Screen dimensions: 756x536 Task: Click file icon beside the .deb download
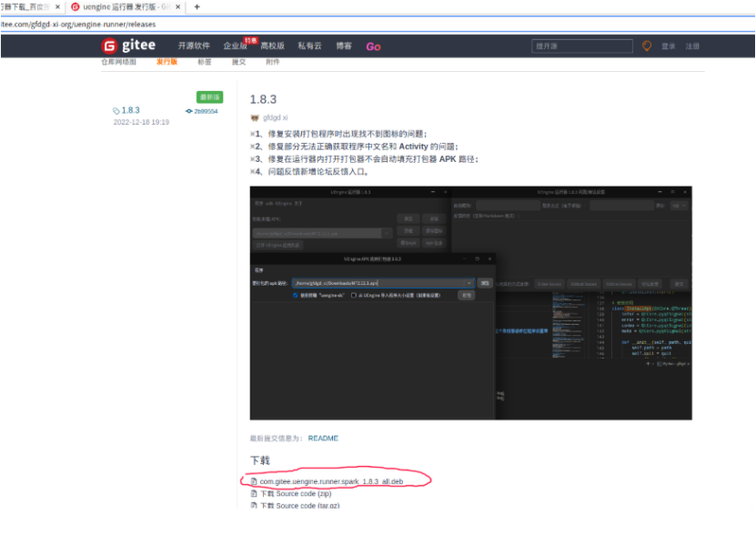254,480
